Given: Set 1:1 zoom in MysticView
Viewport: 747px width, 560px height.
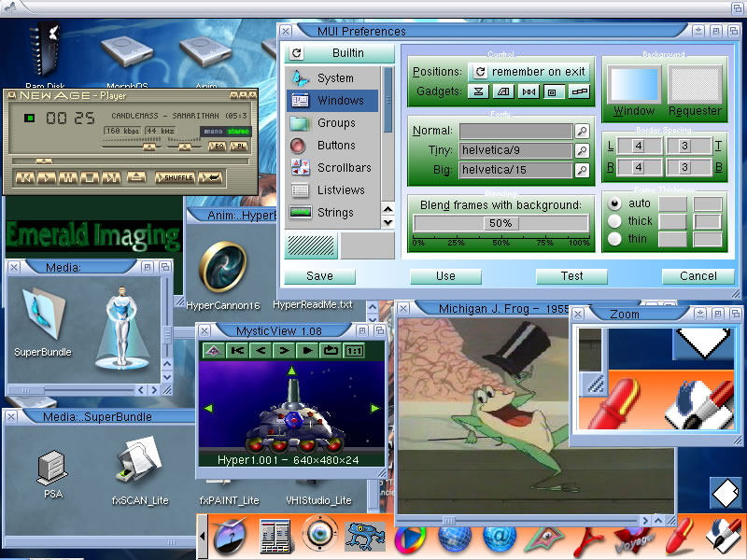Looking at the screenshot, I should pos(354,351).
